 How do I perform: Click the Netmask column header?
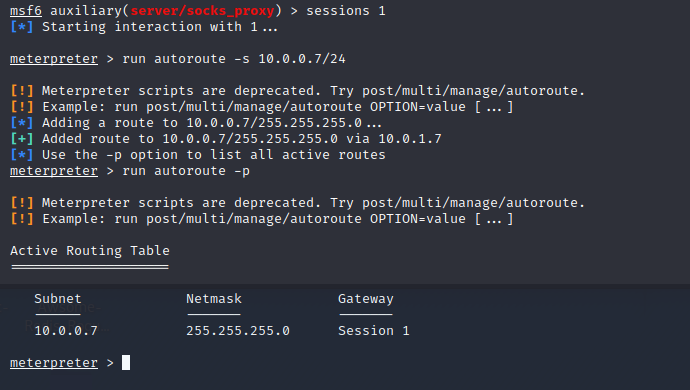tap(214, 299)
